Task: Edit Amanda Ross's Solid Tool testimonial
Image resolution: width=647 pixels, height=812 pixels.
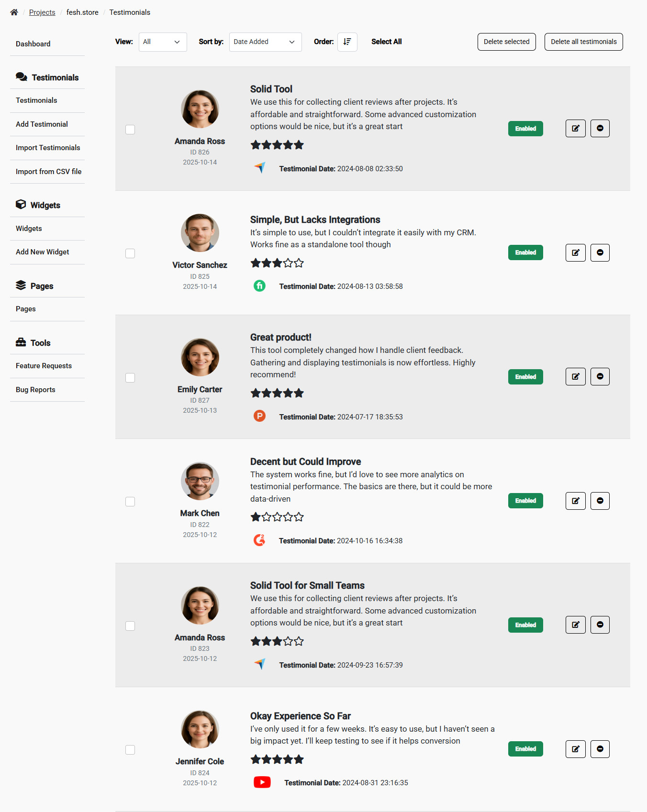Action: coord(575,129)
